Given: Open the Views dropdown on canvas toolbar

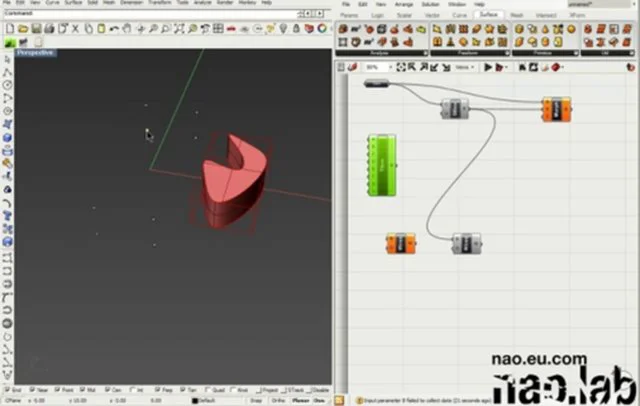Looking at the screenshot, I should (465, 67).
